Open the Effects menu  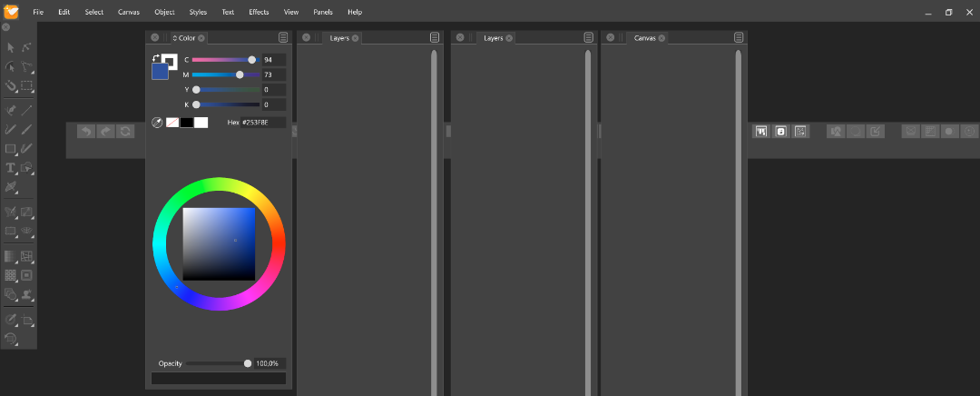[x=259, y=13]
